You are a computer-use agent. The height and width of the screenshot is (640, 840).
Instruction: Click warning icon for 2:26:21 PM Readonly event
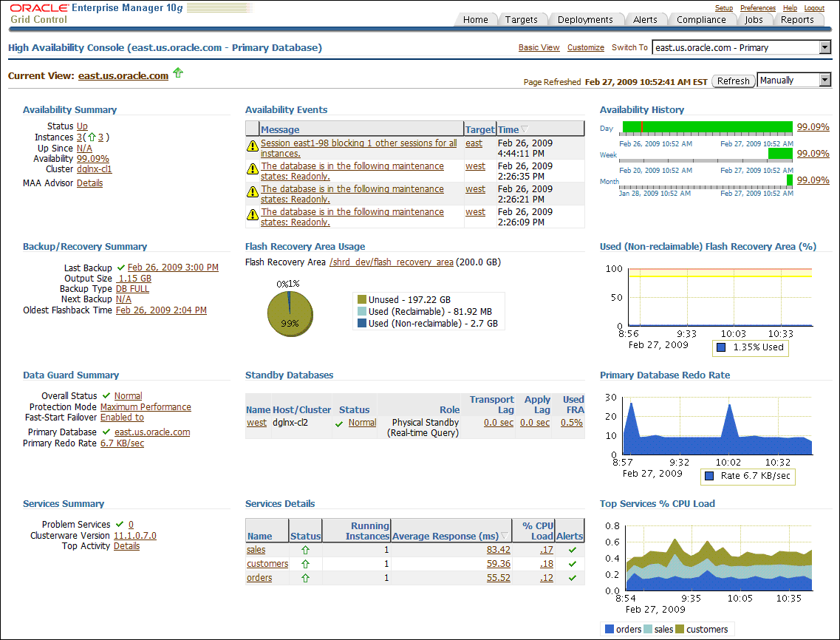point(253,192)
